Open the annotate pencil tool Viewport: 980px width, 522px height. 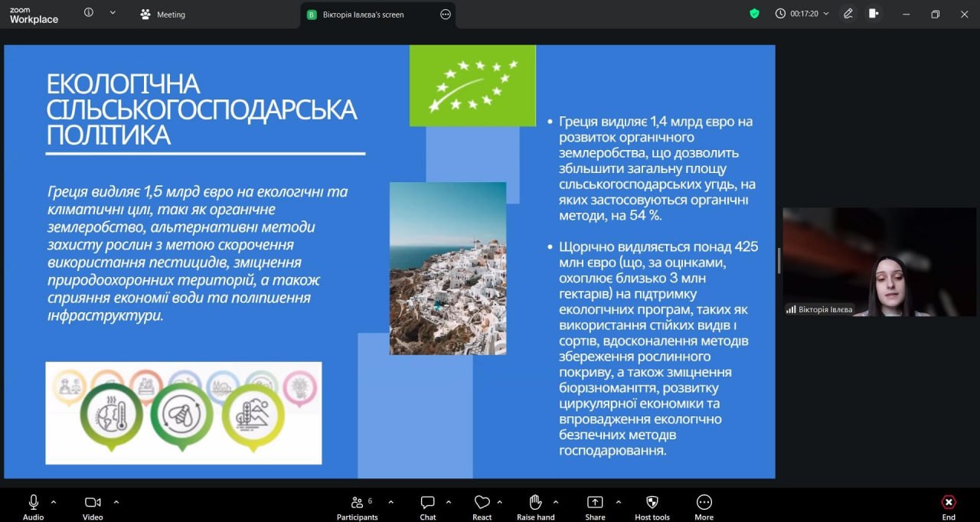coord(848,13)
